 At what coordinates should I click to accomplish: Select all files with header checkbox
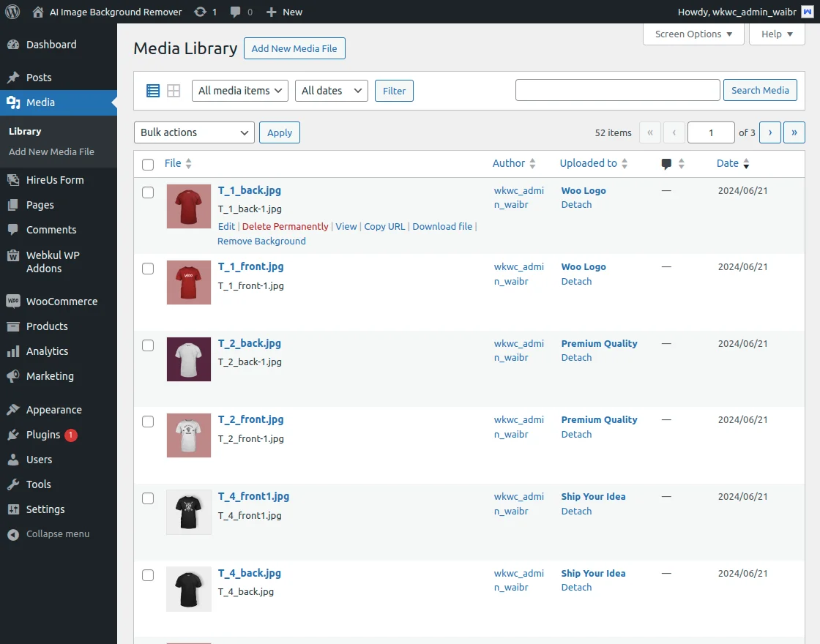click(x=148, y=165)
